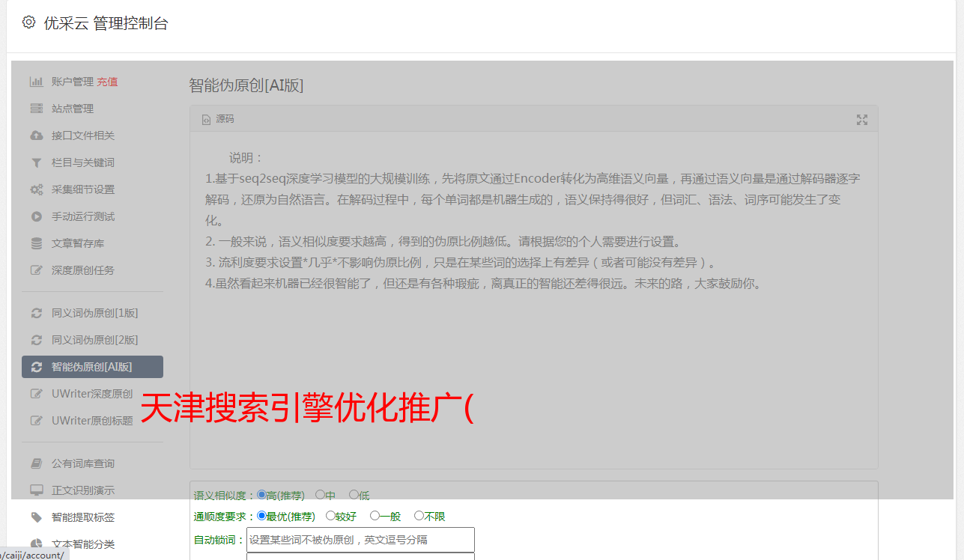
Task: Go to 文章暂存库
Action: pyautogui.click(x=78, y=243)
